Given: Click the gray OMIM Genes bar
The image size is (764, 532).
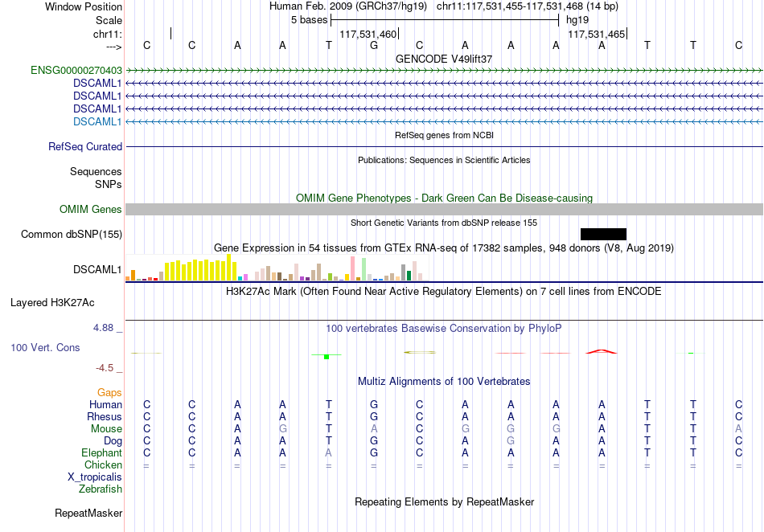Looking at the screenshot, I should pos(444,209).
